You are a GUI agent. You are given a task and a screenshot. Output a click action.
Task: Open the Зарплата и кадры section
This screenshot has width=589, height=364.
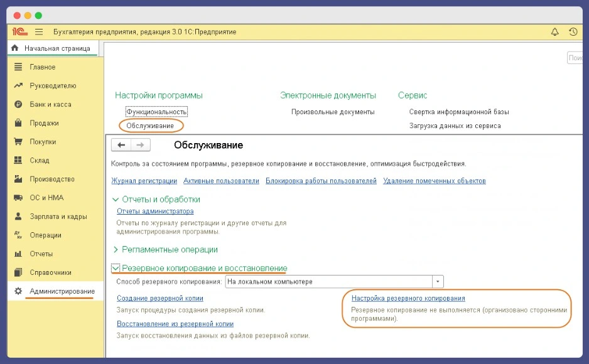58,217
